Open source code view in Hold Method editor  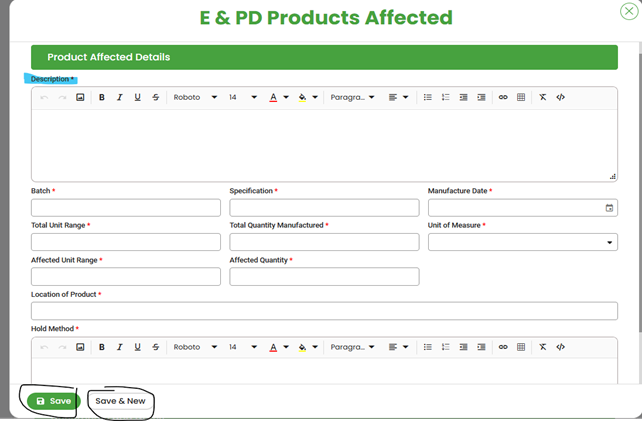pyautogui.click(x=561, y=347)
